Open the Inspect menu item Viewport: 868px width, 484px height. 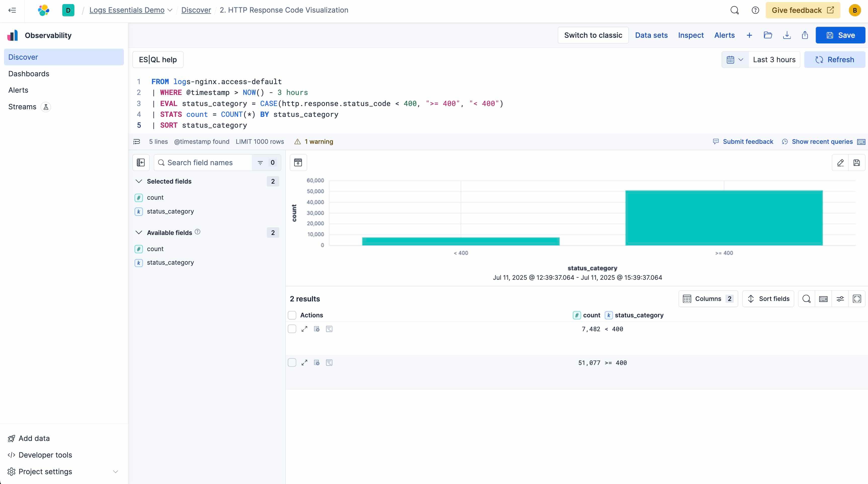click(691, 35)
